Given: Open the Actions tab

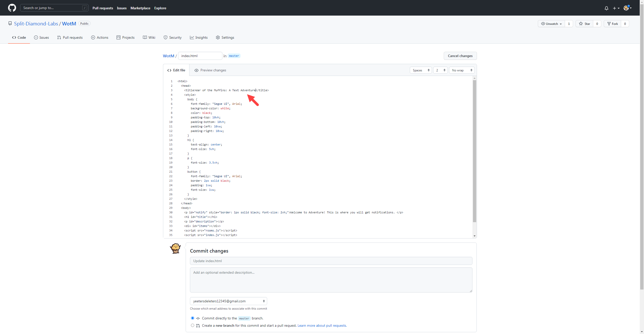Looking at the screenshot, I should [100, 37].
